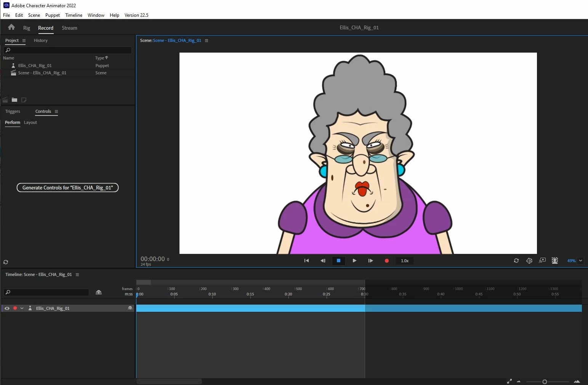
Task: Go to the Home screen icon
Action: [11, 27]
